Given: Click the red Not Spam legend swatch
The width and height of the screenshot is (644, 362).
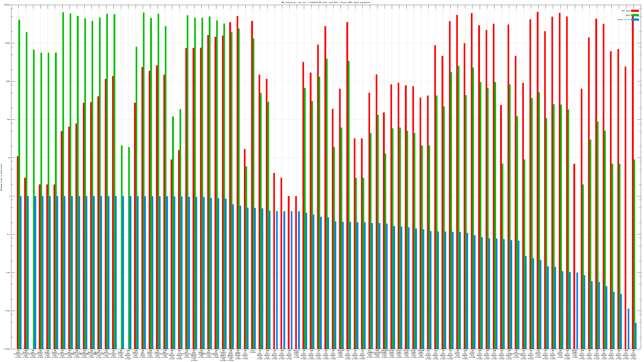Looking at the screenshot, I should point(635,11).
